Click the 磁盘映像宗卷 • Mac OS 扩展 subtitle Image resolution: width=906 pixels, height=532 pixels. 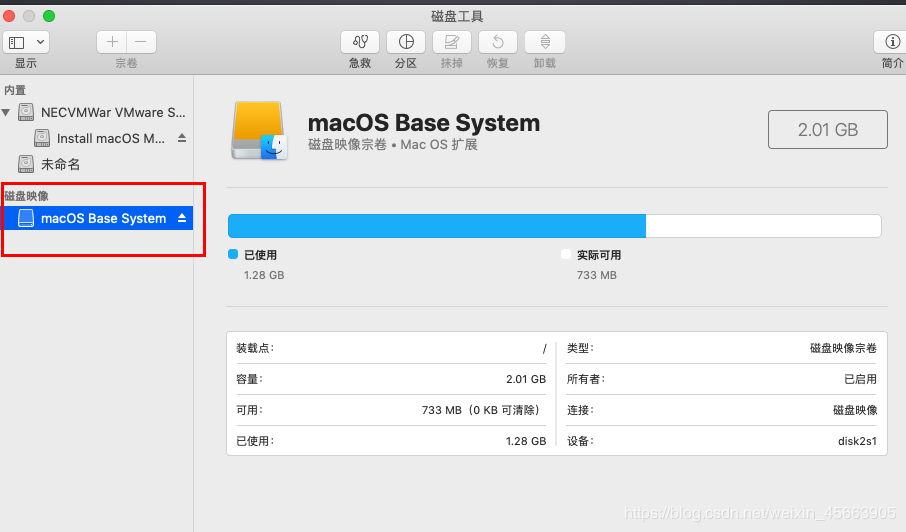click(x=392, y=144)
